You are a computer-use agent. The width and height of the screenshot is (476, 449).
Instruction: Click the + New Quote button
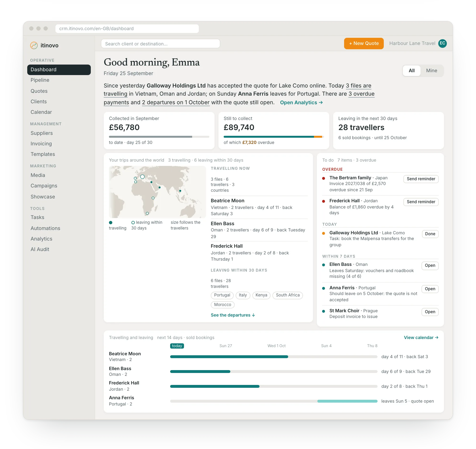[x=363, y=44]
